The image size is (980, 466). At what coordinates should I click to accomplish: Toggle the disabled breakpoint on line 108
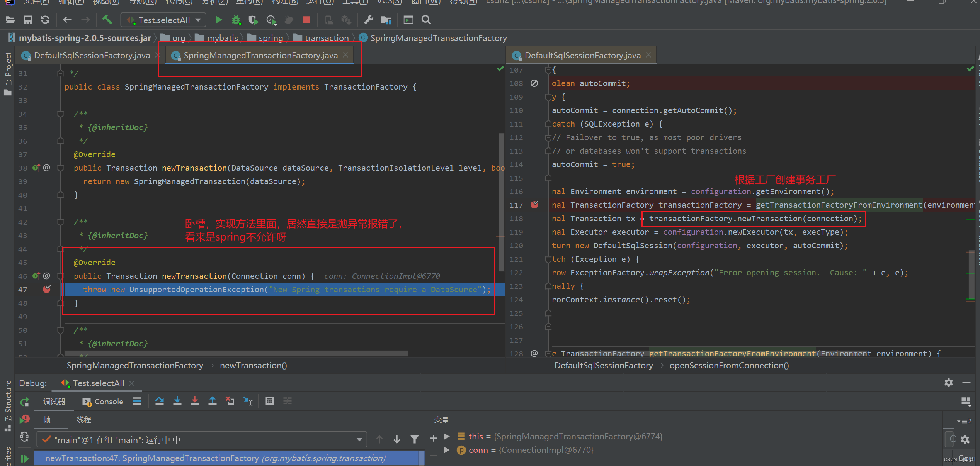tap(534, 83)
